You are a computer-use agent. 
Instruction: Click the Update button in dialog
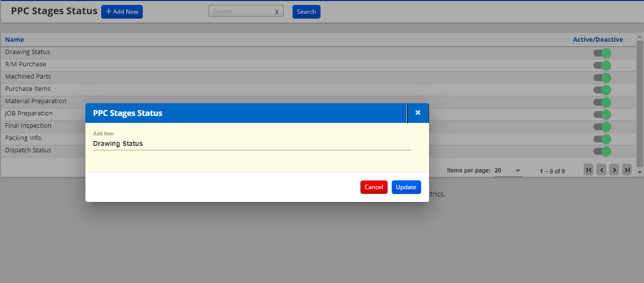click(406, 187)
